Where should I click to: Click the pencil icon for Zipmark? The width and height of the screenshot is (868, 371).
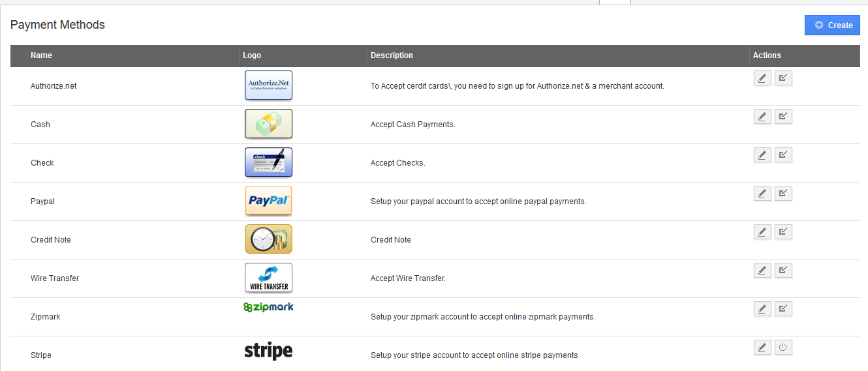[x=762, y=309]
